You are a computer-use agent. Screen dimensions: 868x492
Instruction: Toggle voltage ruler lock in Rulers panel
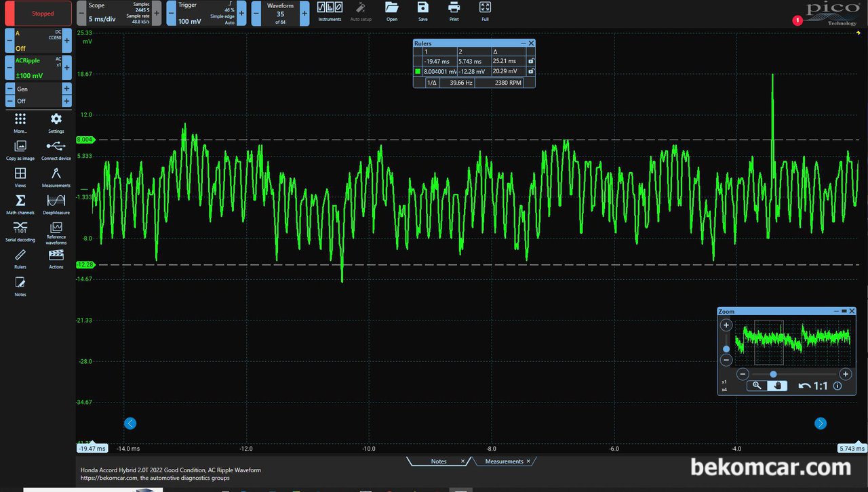[x=531, y=70]
